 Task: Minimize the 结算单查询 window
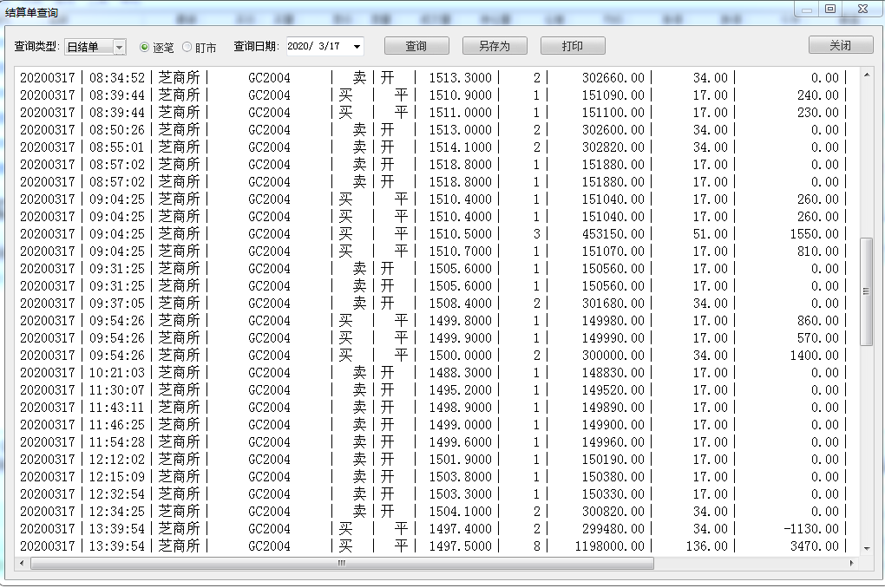807,9
